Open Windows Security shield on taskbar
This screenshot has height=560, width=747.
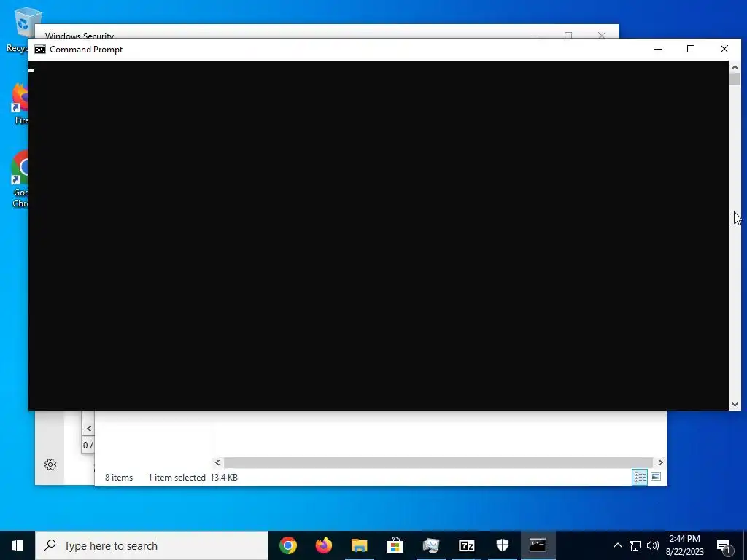click(x=502, y=545)
